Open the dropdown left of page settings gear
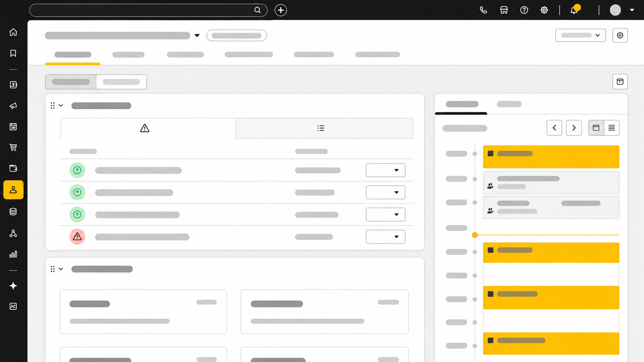 580,35
